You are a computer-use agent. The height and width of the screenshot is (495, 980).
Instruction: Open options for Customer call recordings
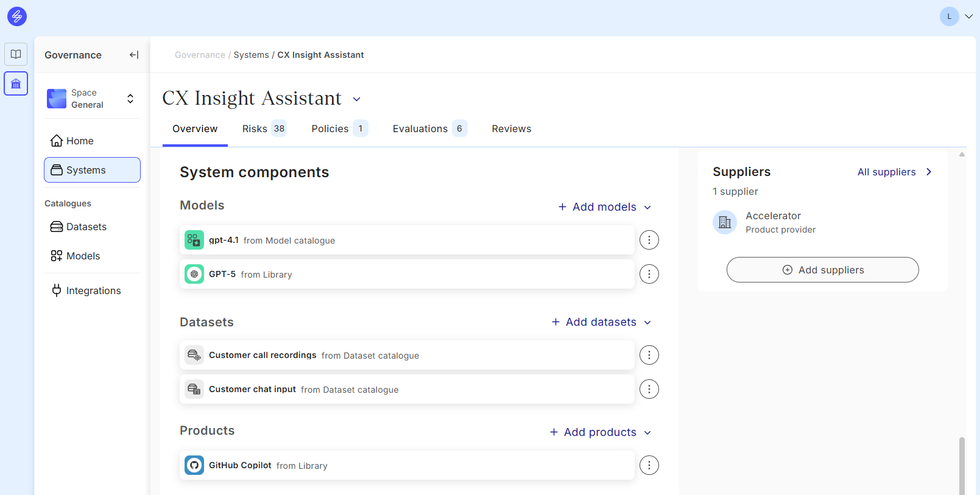[649, 355]
